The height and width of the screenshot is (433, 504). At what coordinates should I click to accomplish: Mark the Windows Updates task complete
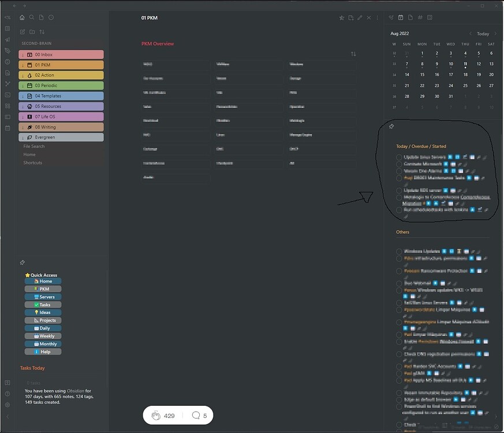coord(398,251)
